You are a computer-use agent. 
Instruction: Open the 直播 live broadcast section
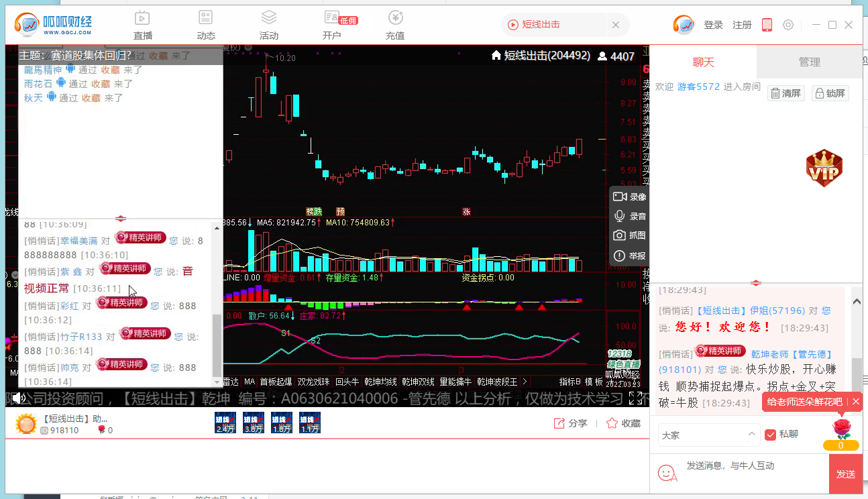tap(143, 25)
